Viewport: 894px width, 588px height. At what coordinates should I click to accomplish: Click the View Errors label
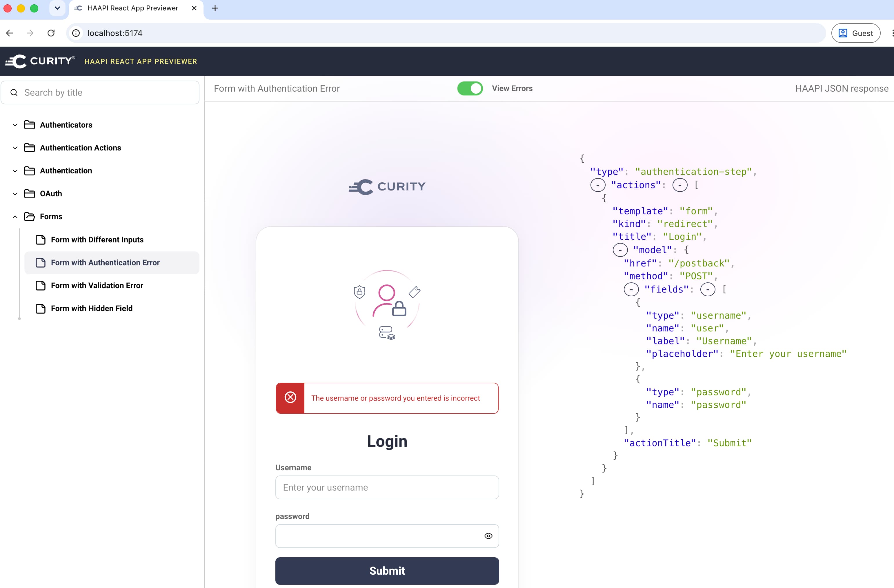point(512,88)
